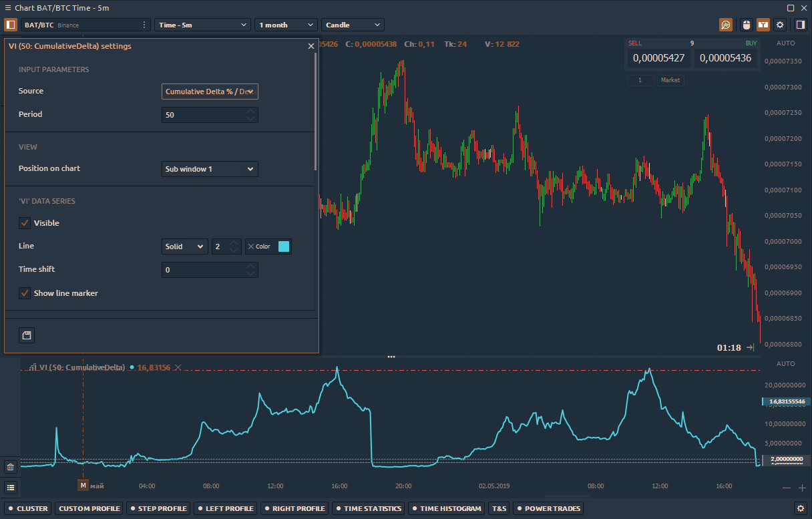Screen dimensions: 812x519
Task: Open VI indicator settings icon in sub window
Action: (x=32, y=367)
